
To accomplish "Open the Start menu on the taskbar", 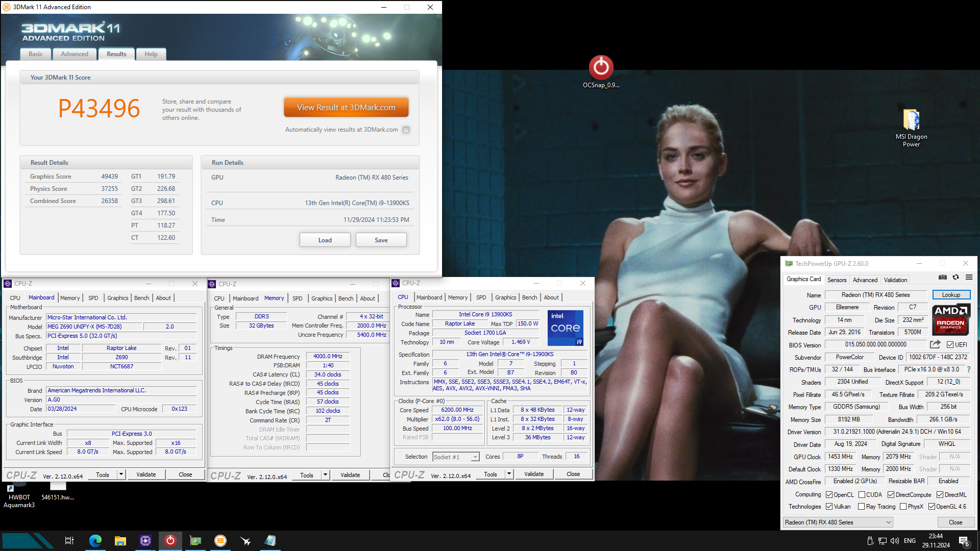I will [x=28, y=541].
